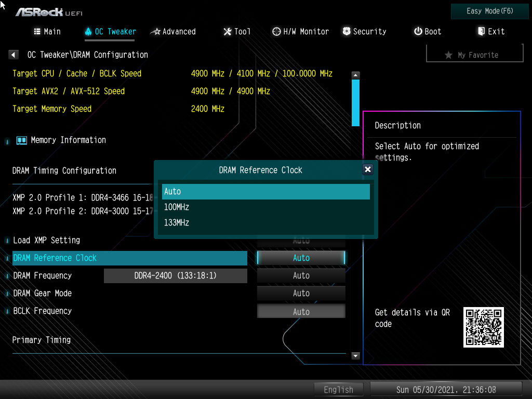Click the English language button
This screenshot has height=399, width=532.
pos(338,390)
